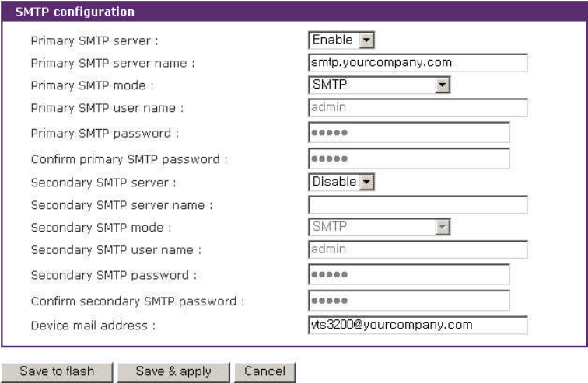This screenshot has height=383, width=588.
Task: Click the Primary SMTP mode dropdown arrow
Action: point(443,85)
